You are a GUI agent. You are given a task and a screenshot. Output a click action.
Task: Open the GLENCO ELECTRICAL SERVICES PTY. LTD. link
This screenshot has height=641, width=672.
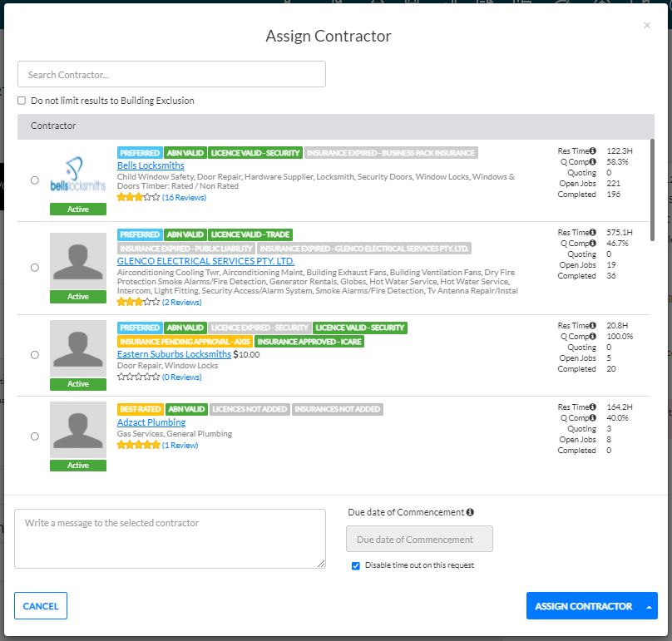(205, 261)
